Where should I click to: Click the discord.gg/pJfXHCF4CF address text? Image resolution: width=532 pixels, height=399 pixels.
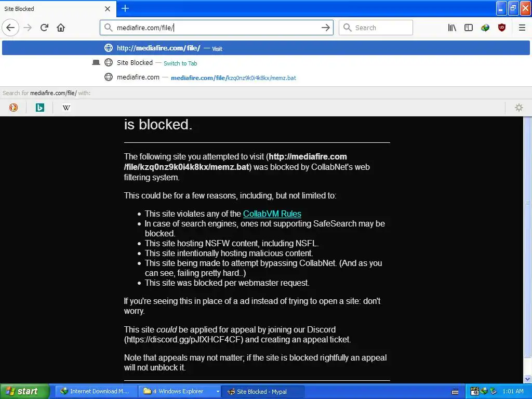[183, 339]
